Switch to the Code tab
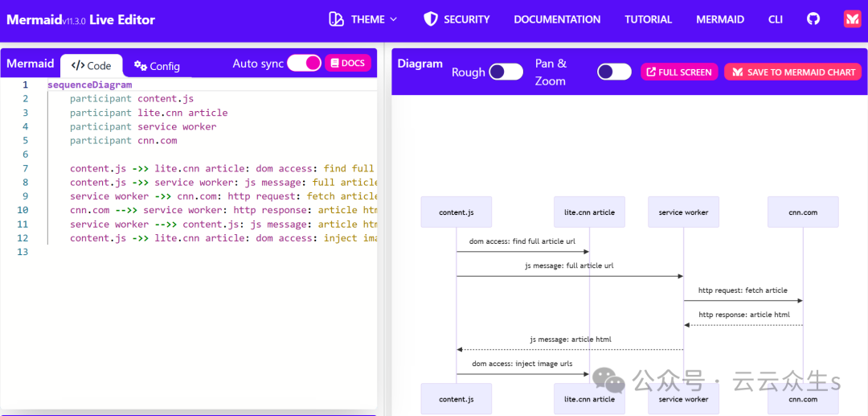Viewport: 868px width, 416px height. 92,65
